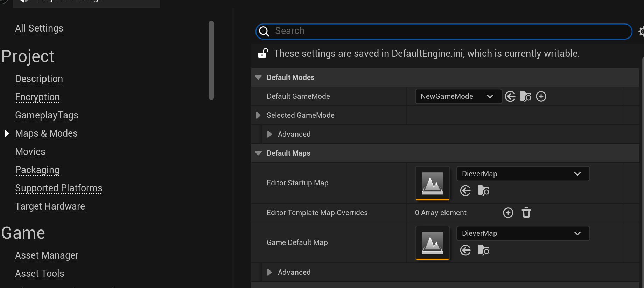Open Target Hardware settings
This screenshot has height=288, width=644.
pyautogui.click(x=50, y=206)
